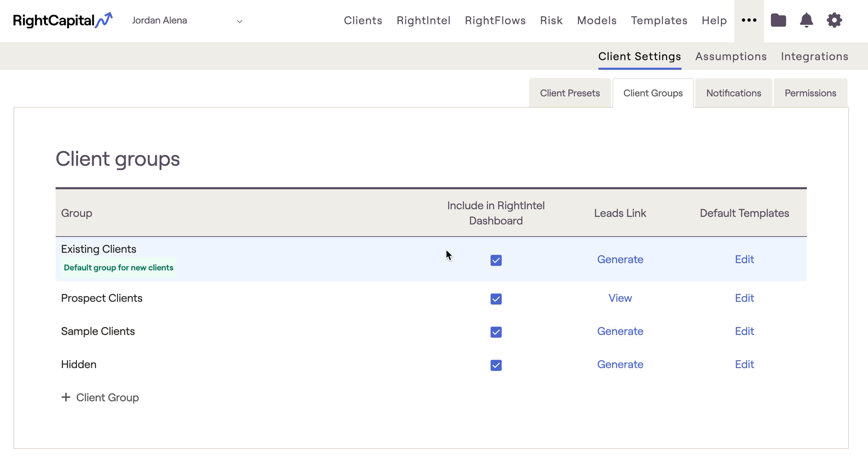The height and width of the screenshot is (460, 868).
Task: Open the RightFlows menu
Action: pyautogui.click(x=495, y=20)
